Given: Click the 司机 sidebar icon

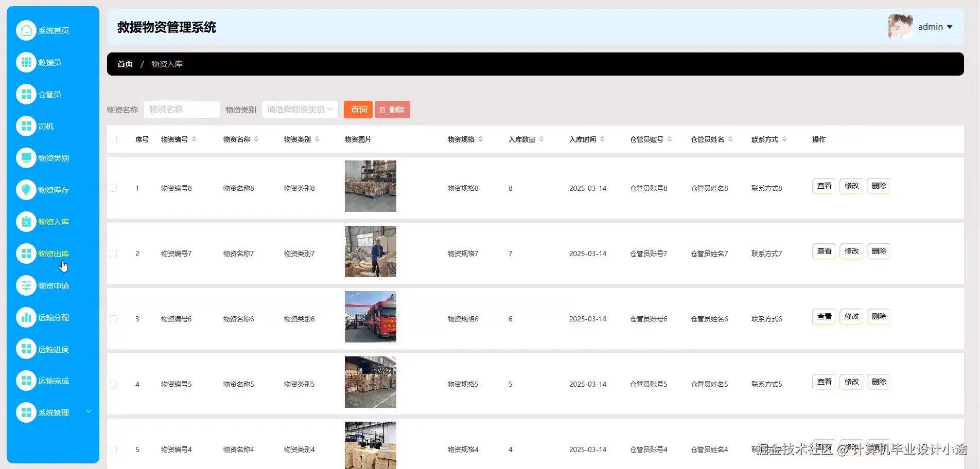Looking at the screenshot, I should (26, 126).
